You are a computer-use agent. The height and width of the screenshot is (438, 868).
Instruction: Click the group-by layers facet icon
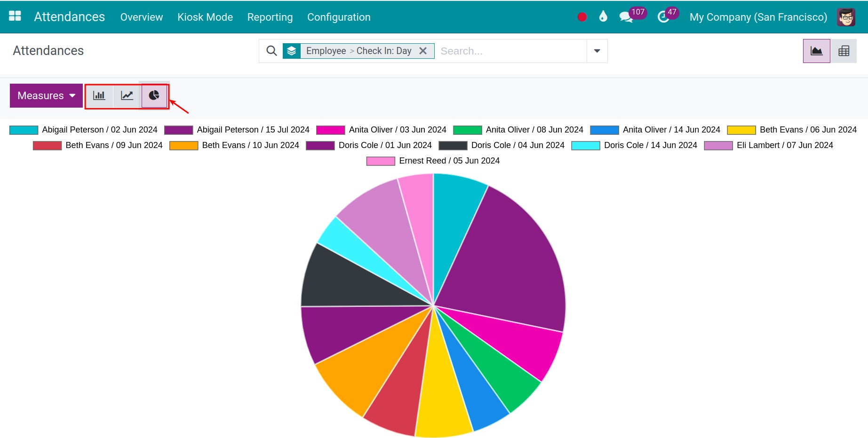tap(292, 51)
